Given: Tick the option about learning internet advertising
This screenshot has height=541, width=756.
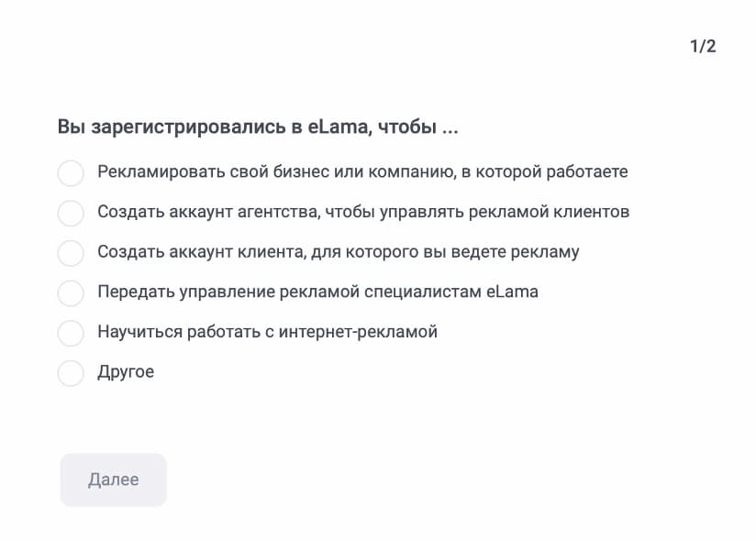Looking at the screenshot, I should (71, 333).
